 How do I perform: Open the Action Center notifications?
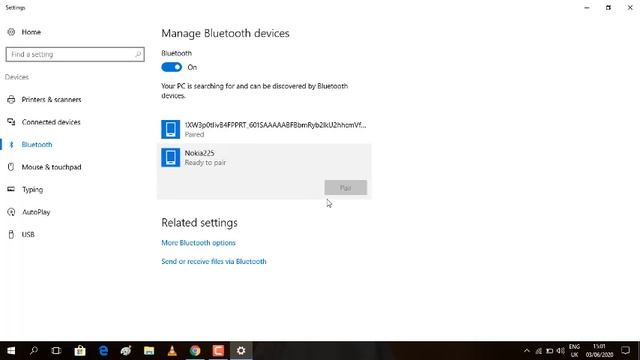click(625, 351)
